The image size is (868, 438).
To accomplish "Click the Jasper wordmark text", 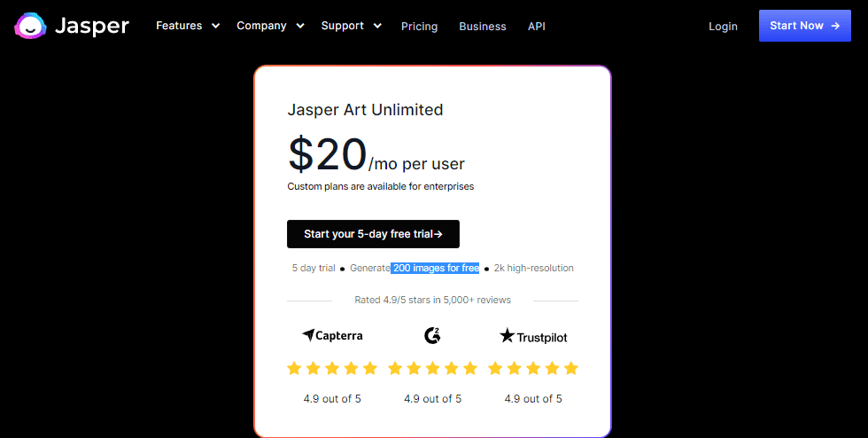I will point(92,27).
